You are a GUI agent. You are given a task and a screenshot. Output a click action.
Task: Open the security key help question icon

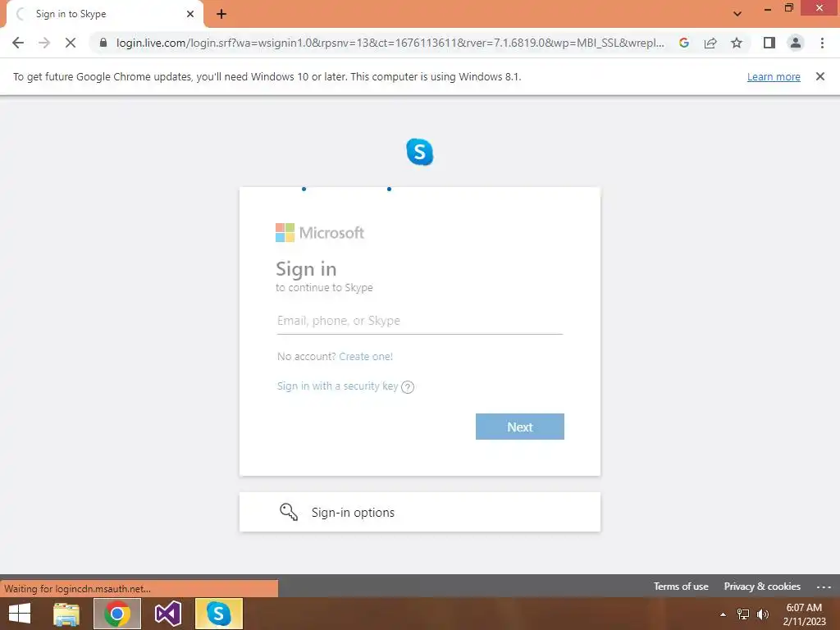(408, 387)
